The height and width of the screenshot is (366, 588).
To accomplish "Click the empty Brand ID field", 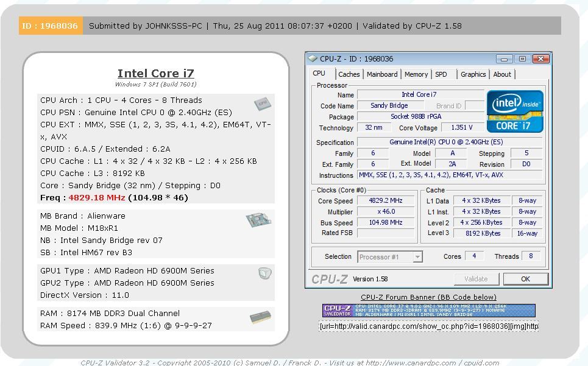I will (x=475, y=105).
